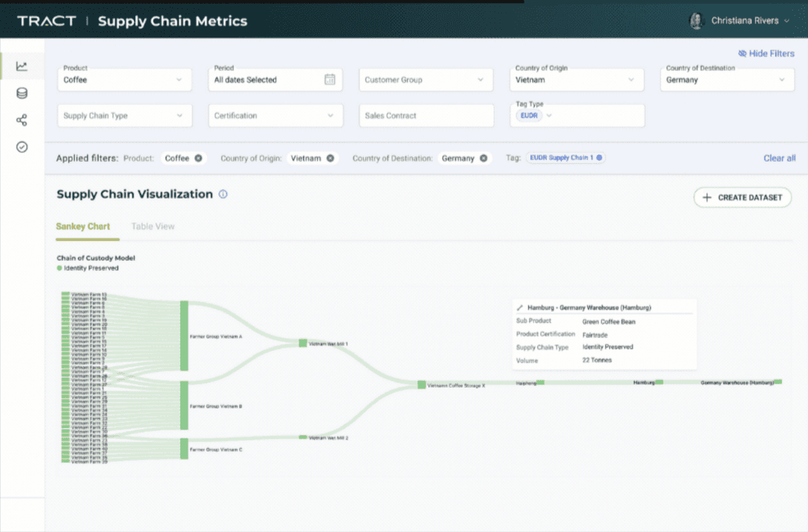
Task: Open the checkmark verification sidebar icon
Action: pyautogui.click(x=22, y=147)
